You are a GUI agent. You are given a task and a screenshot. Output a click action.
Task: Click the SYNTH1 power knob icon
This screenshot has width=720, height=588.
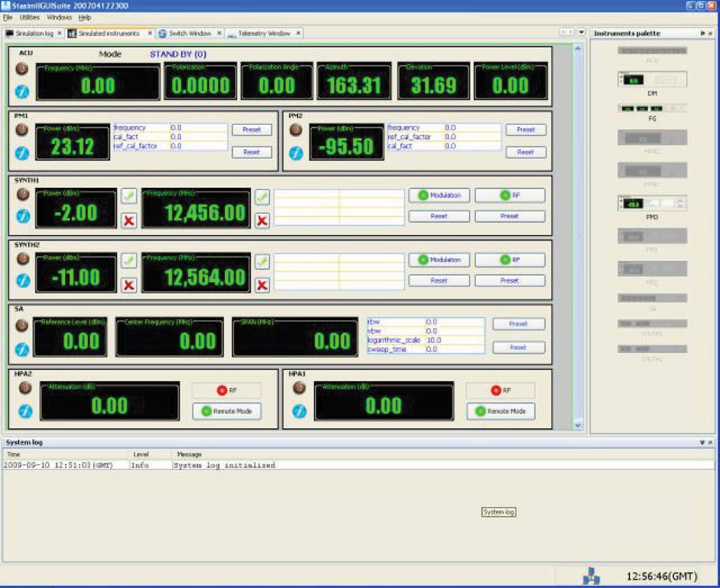pyautogui.click(x=23, y=195)
